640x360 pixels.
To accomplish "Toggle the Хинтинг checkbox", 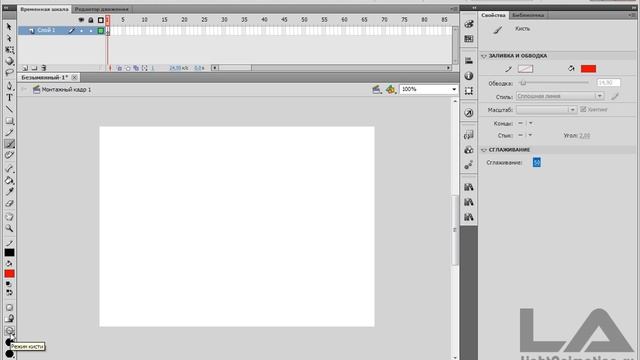I will pos(583,109).
